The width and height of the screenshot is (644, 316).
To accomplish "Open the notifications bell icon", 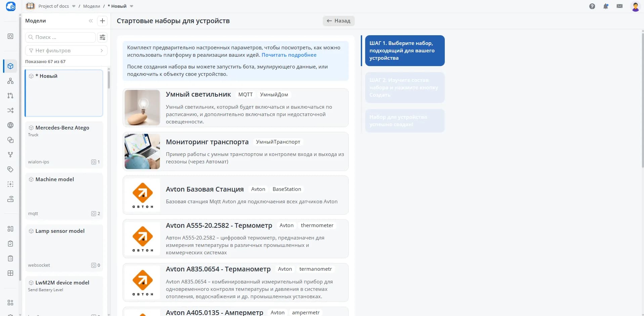I will (606, 6).
